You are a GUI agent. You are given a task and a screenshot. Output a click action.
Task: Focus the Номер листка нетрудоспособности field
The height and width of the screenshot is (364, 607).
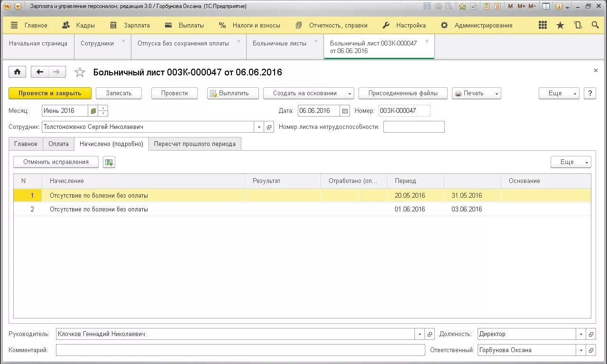click(414, 127)
